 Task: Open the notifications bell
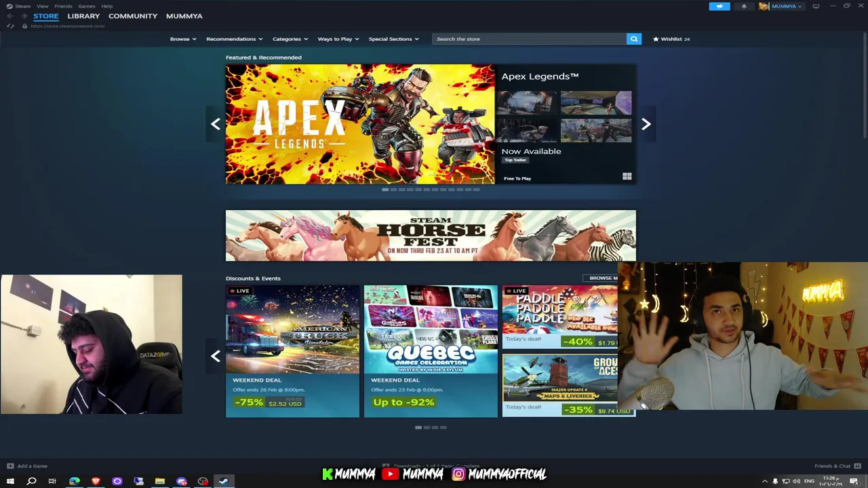pos(744,6)
